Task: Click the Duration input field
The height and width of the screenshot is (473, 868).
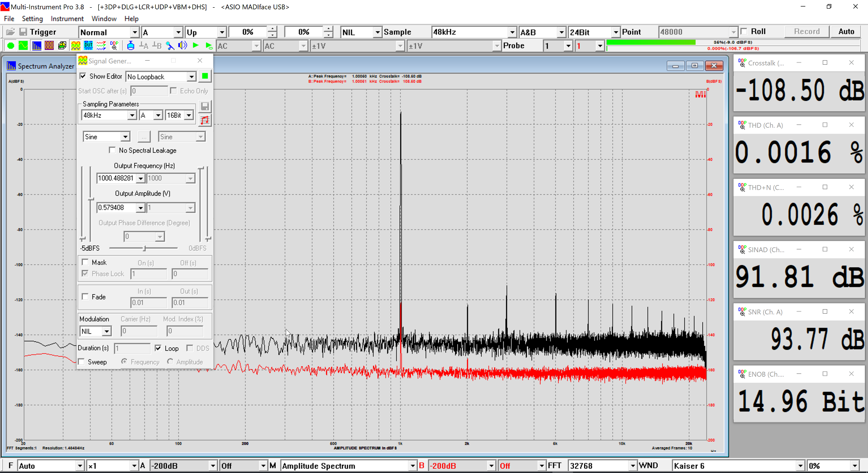Action: 132,348
